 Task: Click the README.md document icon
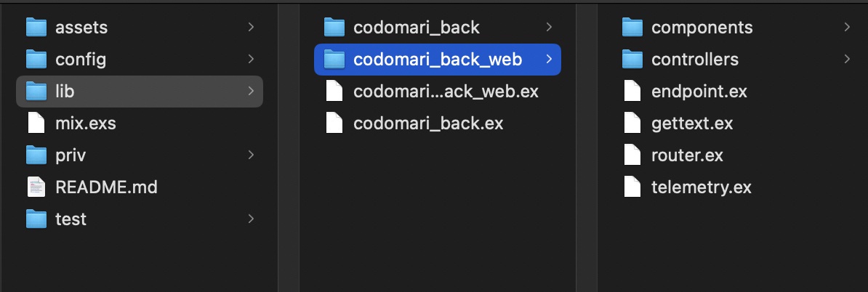(36, 187)
